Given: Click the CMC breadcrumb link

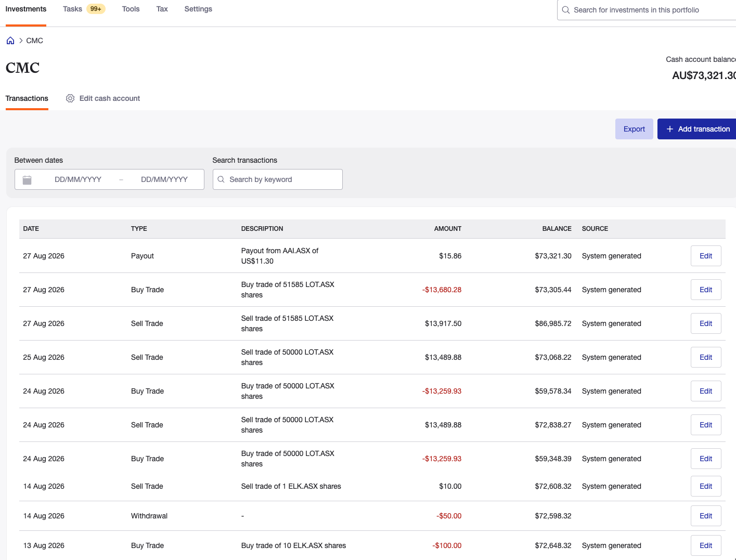Looking at the screenshot, I should 35,41.
